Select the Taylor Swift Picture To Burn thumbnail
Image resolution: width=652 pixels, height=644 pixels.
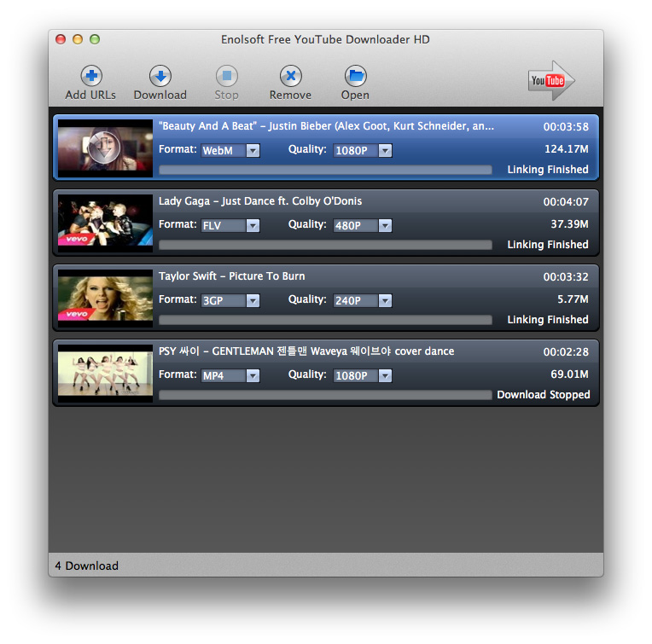105,298
